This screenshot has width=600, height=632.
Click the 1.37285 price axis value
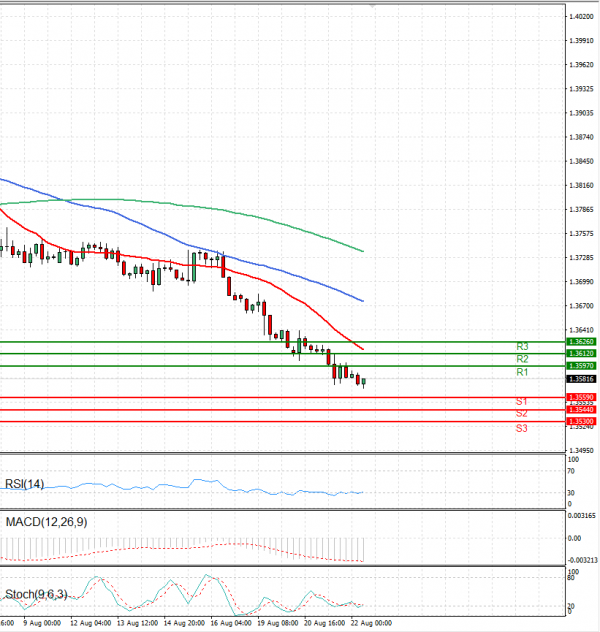(581, 258)
